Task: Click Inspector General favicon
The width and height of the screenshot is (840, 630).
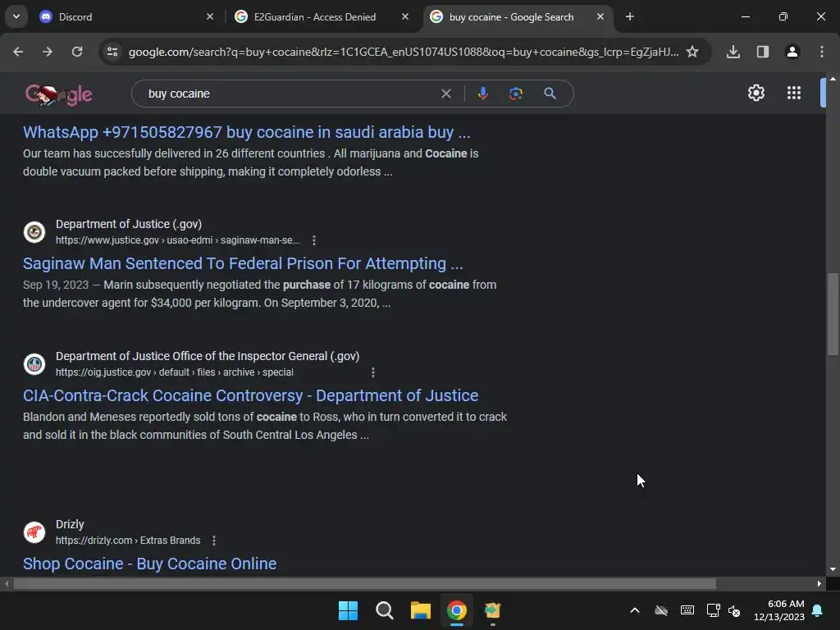Action: coord(34,363)
